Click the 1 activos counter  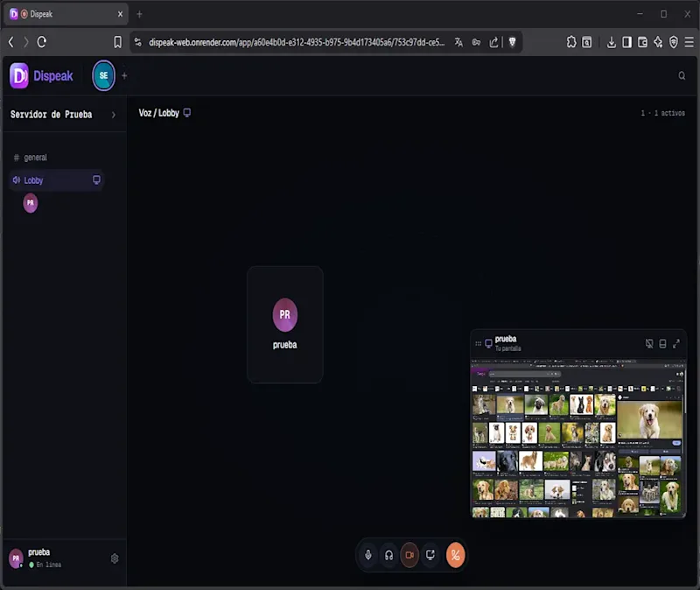(x=663, y=113)
